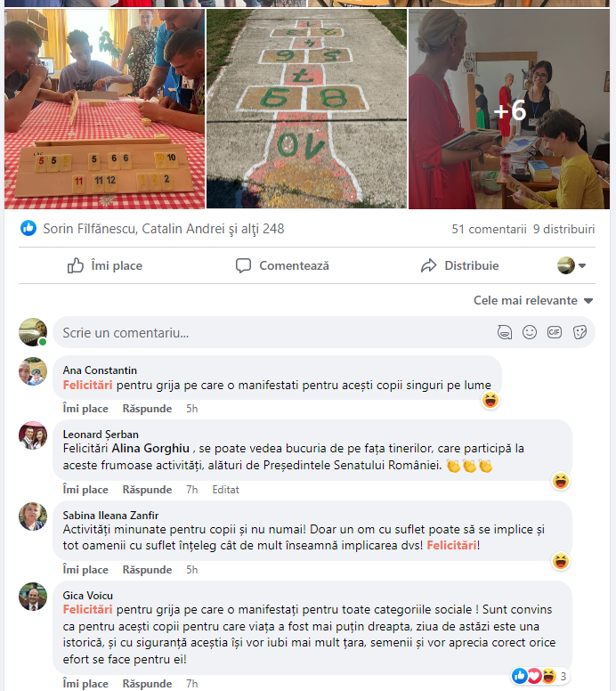Open the +6 more photos thumbnail
The height and width of the screenshot is (691, 616).
tap(509, 109)
